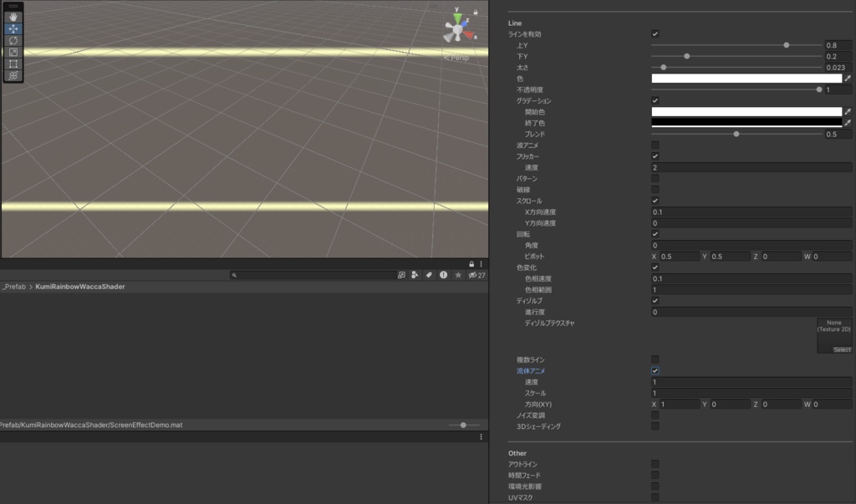Select the Hand view tool

point(12,17)
